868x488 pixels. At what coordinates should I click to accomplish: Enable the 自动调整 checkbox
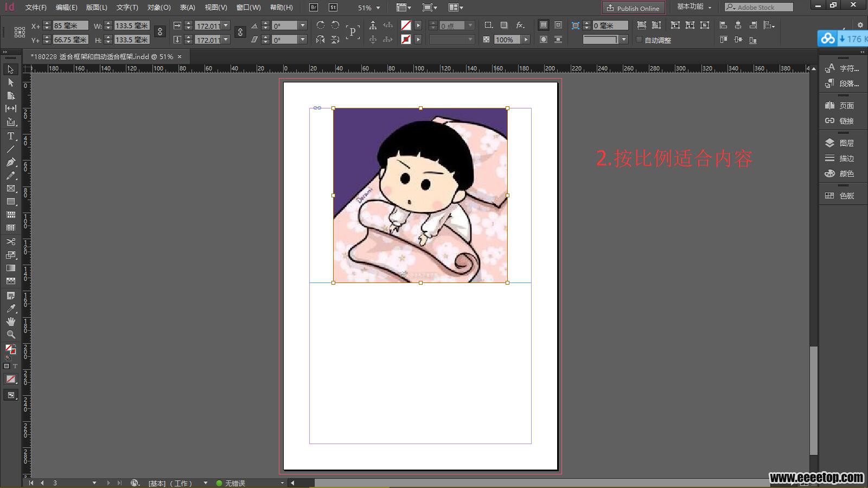coord(639,40)
